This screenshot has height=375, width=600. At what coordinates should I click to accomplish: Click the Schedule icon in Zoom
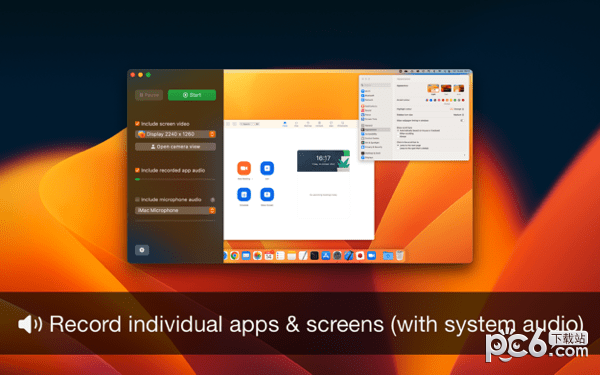[244, 194]
